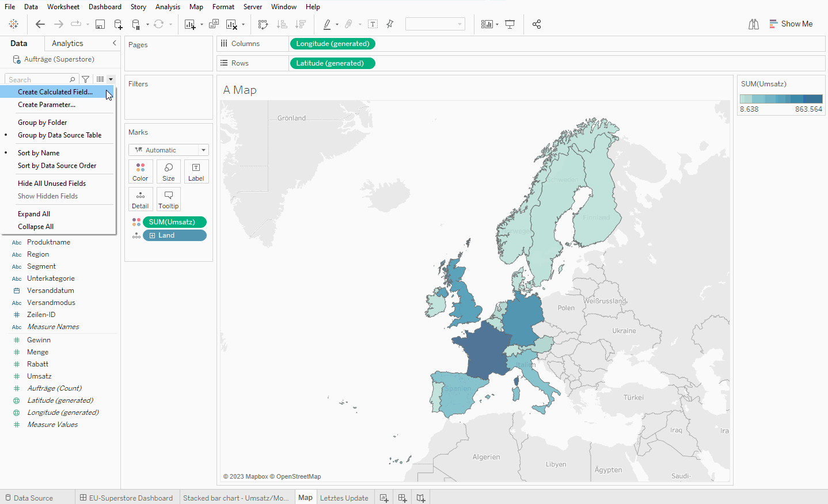The height and width of the screenshot is (504, 828).
Task: Switch to the Analytics tab
Action: pyautogui.click(x=67, y=43)
